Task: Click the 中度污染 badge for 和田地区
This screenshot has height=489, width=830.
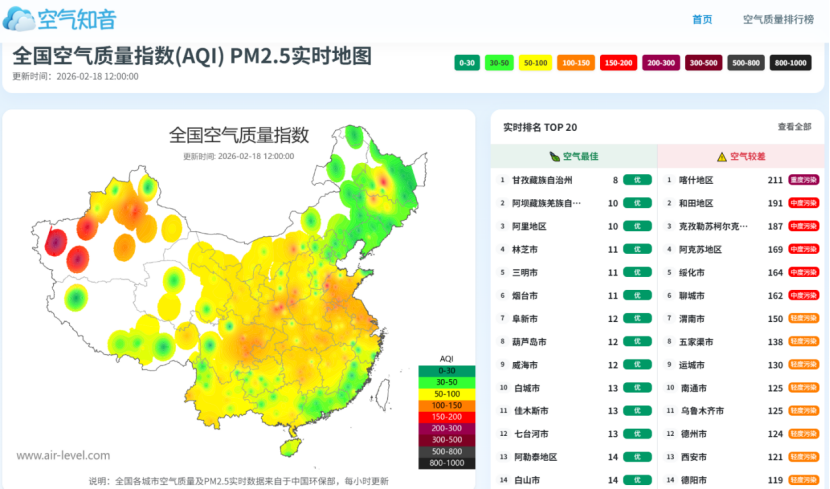Action: coord(804,203)
